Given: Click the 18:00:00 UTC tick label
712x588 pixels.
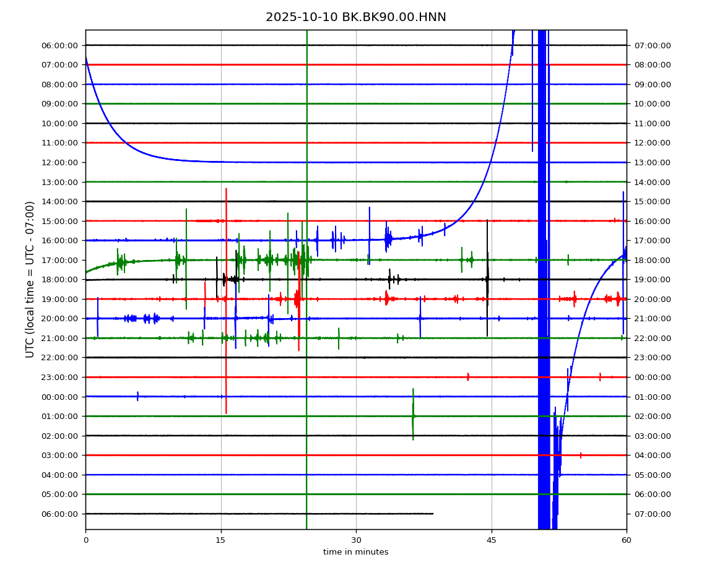Looking at the screenshot, I should point(61,280).
